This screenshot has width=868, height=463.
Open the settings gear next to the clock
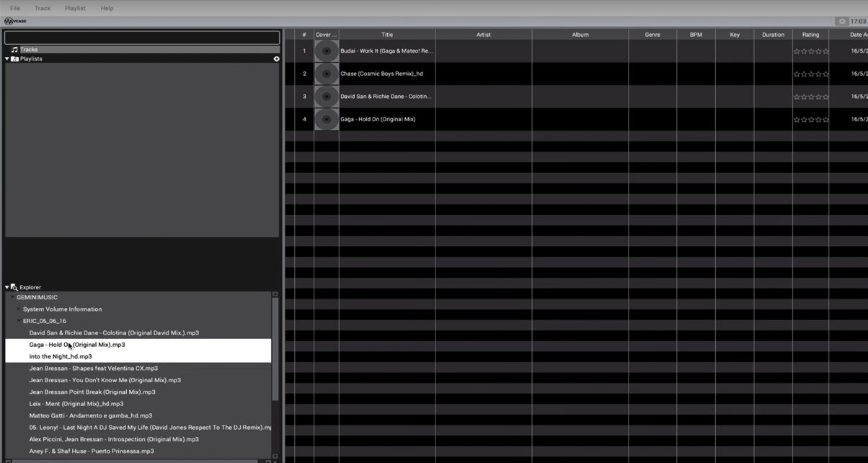841,21
